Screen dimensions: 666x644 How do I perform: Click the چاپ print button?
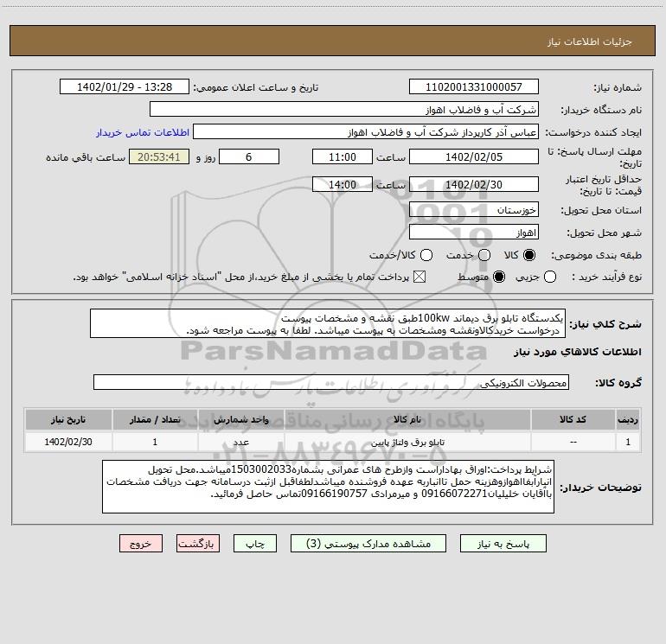click(x=255, y=544)
